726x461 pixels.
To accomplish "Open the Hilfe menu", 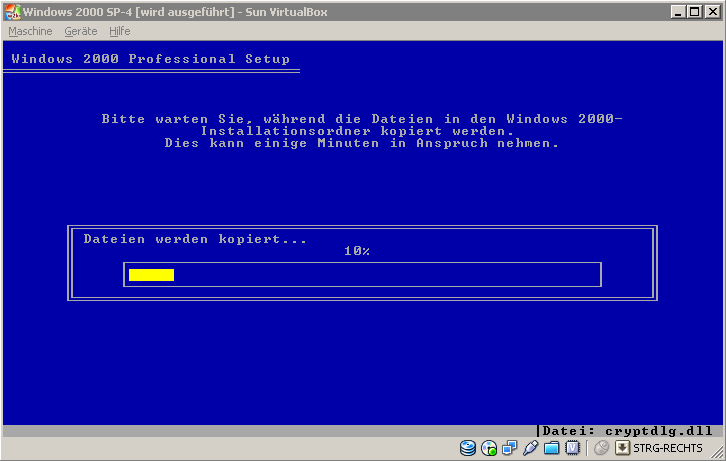I will pyautogui.click(x=120, y=31).
